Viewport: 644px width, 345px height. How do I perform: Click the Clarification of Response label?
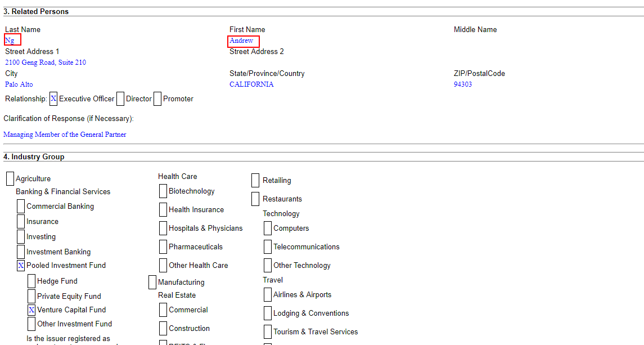coord(69,118)
